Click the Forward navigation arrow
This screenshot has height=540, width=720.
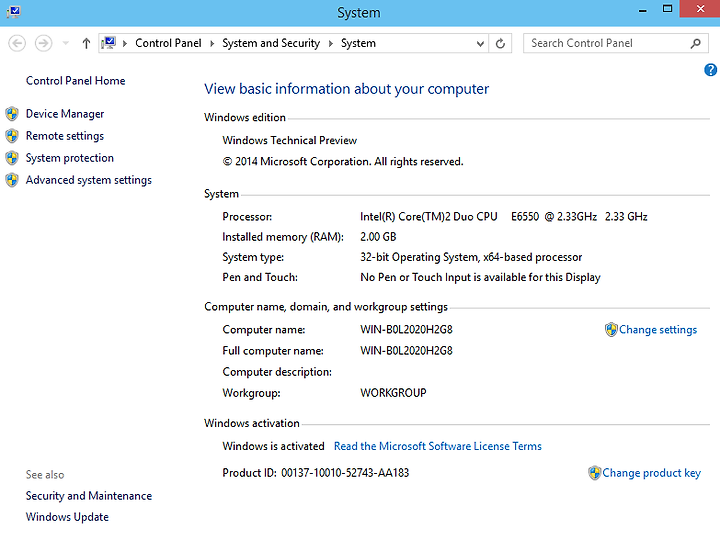click(44, 43)
